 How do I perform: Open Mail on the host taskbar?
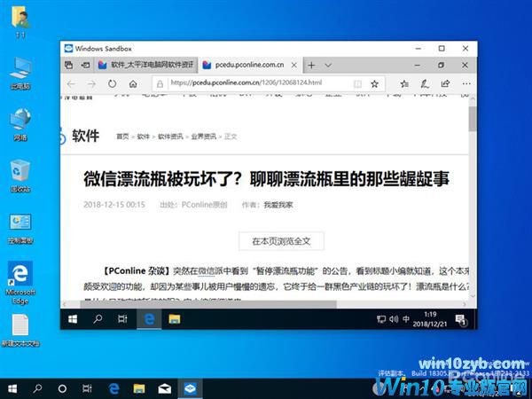point(164,389)
